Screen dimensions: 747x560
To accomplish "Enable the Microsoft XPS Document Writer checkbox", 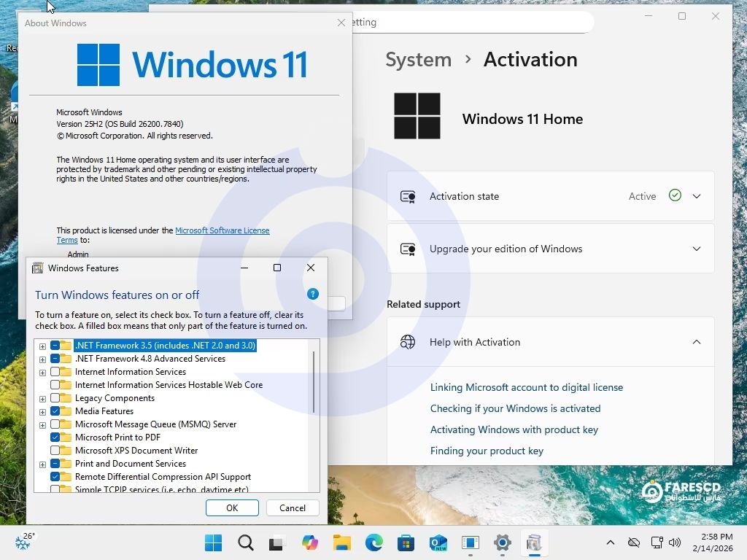I will coord(55,451).
